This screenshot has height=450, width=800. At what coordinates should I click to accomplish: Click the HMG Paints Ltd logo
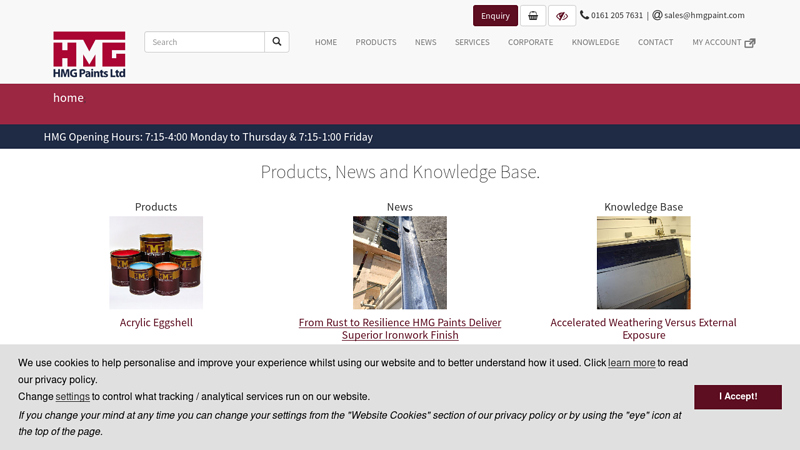click(x=89, y=54)
